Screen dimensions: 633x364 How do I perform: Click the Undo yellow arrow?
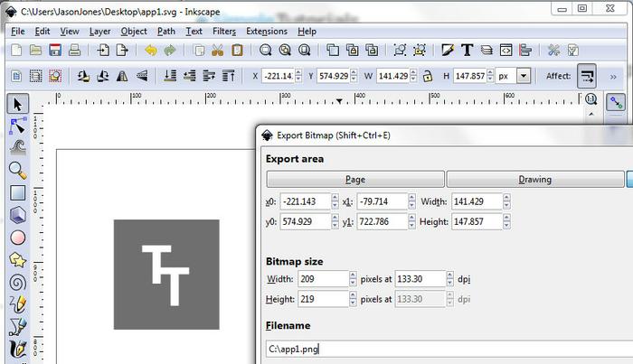(x=151, y=51)
